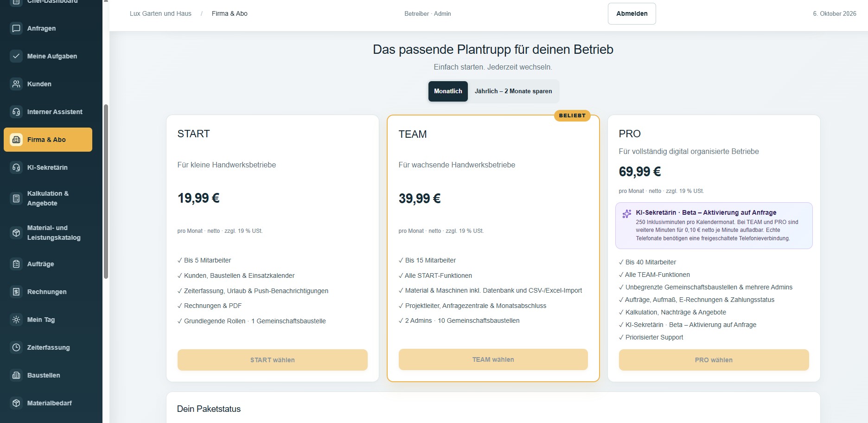Viewport: 868px width, 423px height.
Task: Select Monatlich billing option
Action: click(x=448, y=91)
